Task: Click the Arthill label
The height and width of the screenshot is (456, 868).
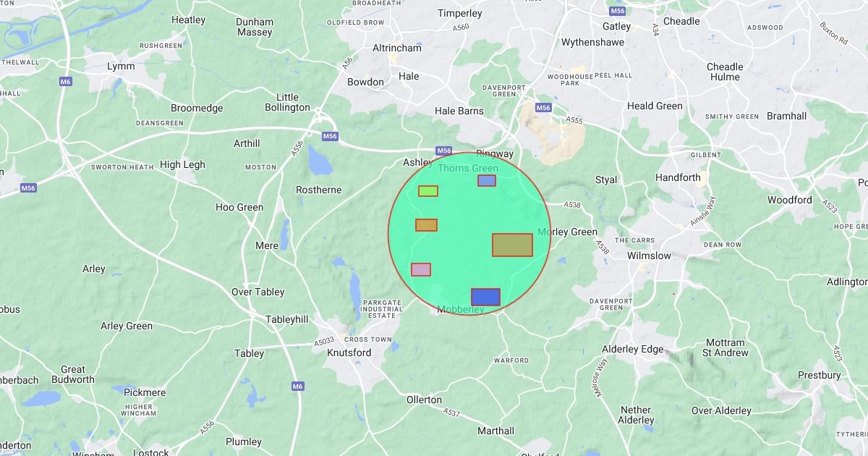Action: (247, 143)
